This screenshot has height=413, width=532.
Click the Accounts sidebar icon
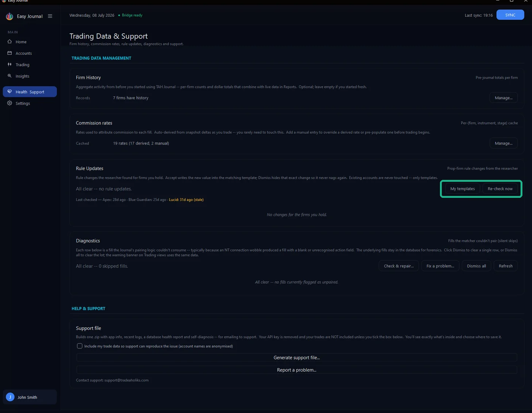pyautogui.click(x=9, y=53)
